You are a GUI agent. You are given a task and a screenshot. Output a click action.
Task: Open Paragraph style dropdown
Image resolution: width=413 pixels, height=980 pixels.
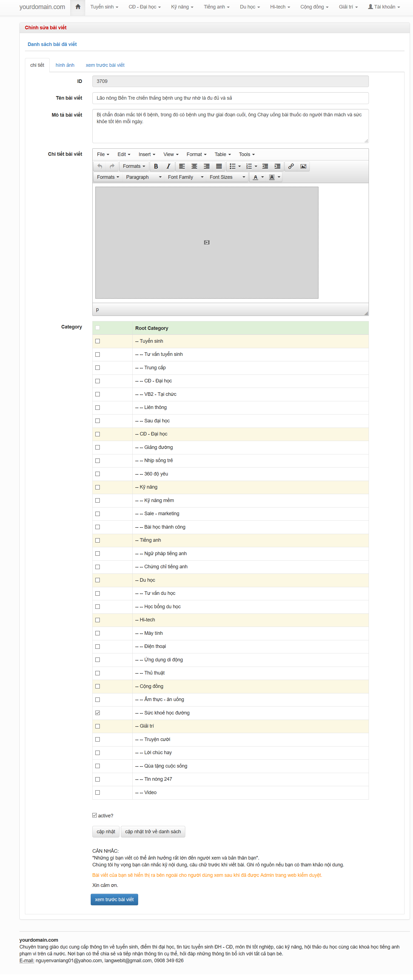(144, 177)
